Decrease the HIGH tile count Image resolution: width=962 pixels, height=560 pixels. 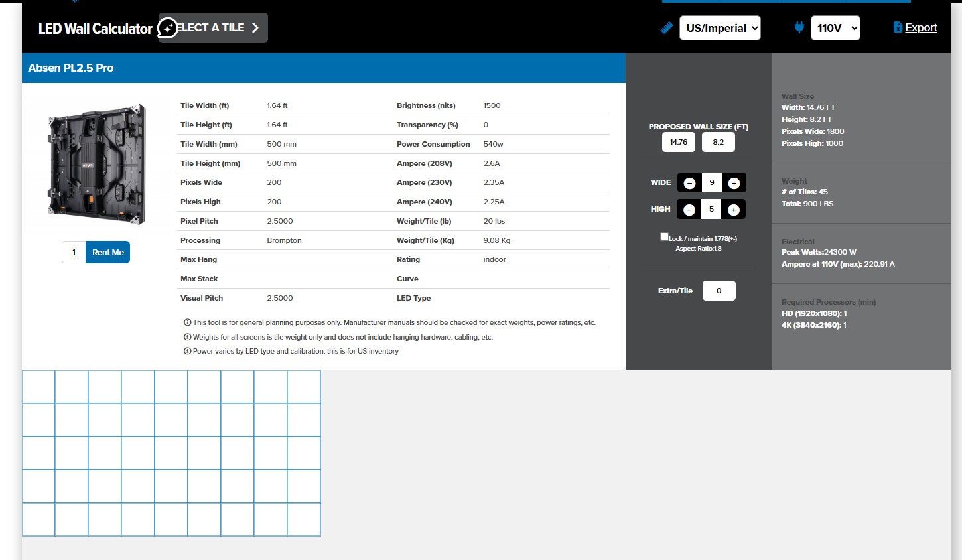pyautogui.click(x=689, y=210)
